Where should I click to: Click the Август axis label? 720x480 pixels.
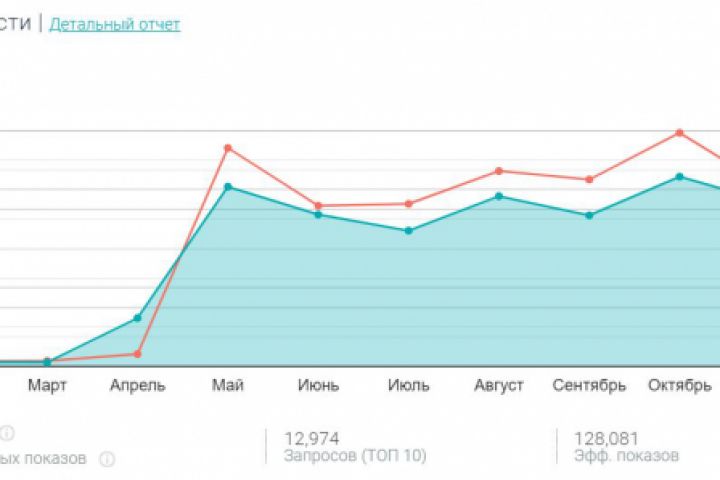point(499,385)
